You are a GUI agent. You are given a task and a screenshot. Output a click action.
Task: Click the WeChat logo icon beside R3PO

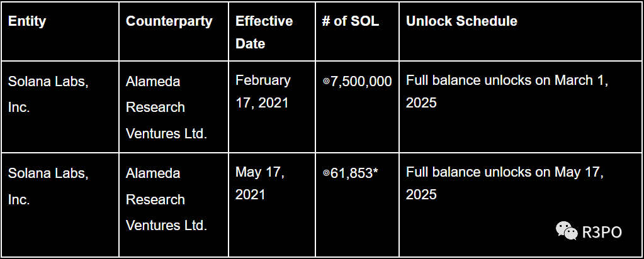(567, 231)
